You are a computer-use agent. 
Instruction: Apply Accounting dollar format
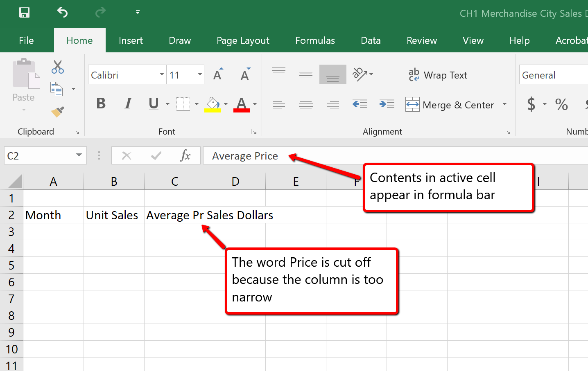531,104
